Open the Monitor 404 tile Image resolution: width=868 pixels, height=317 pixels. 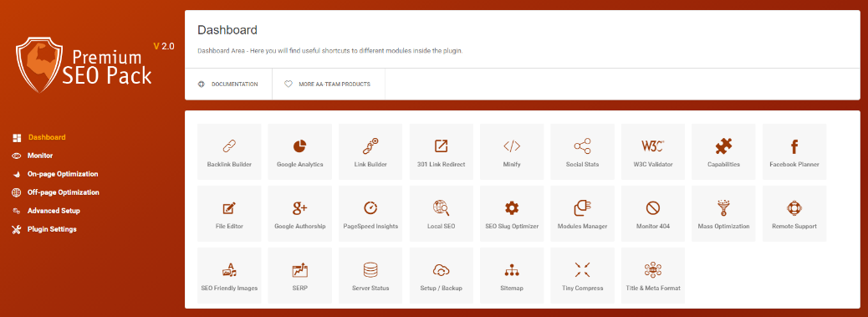coord(653,213)
